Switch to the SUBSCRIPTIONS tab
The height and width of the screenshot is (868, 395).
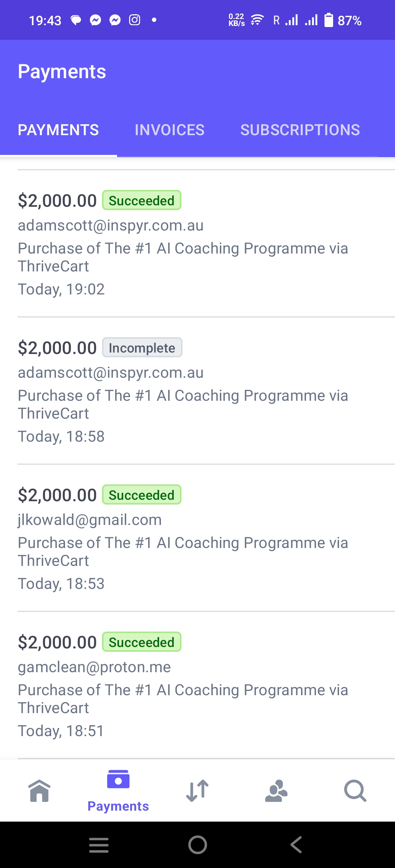point(300,130)
